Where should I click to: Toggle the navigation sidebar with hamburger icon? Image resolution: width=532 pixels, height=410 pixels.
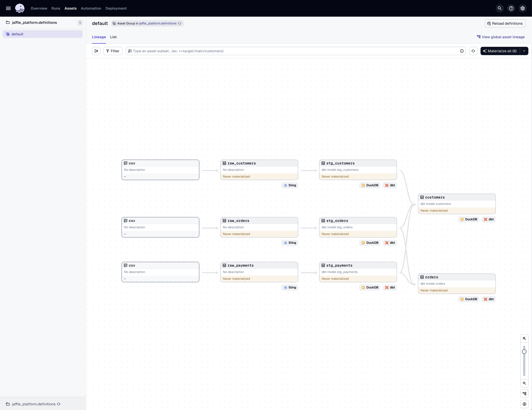tap(8, 8)
